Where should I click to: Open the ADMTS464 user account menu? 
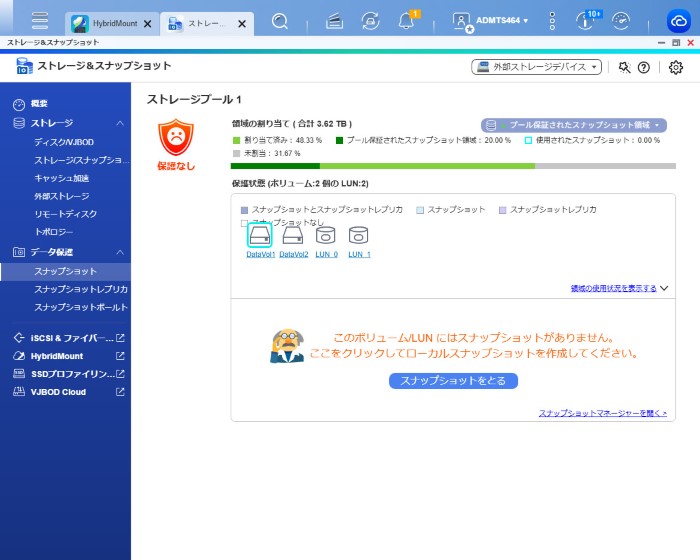pos(490,20)
